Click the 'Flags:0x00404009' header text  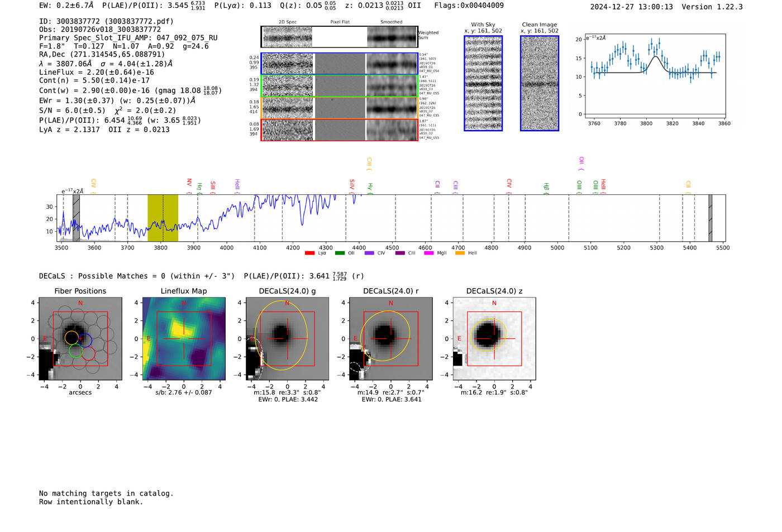point(469,6)
